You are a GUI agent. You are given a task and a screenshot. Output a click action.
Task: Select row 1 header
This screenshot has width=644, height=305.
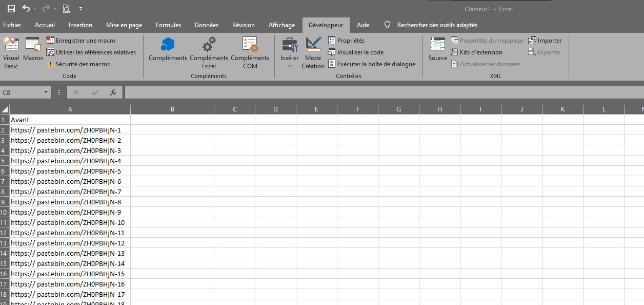tap(5, 120)
